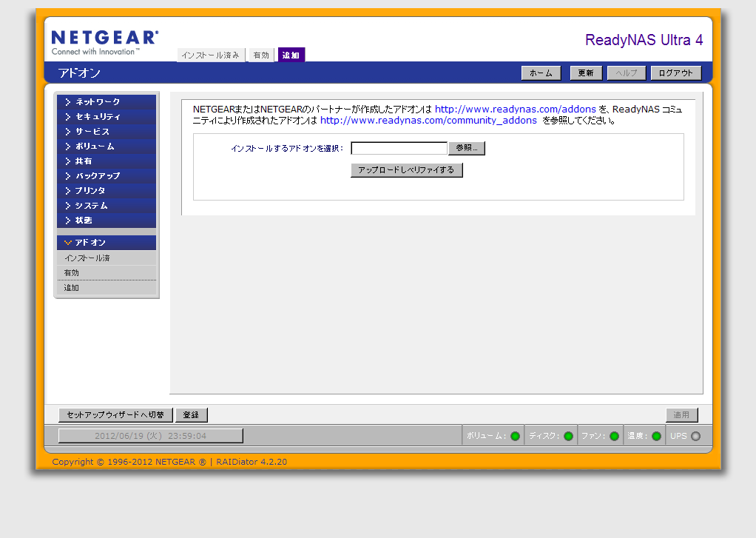Click the addon file path input field
The height and width of the screenshot is (538, 756).
pyautogui.click(x=399, y=148)
